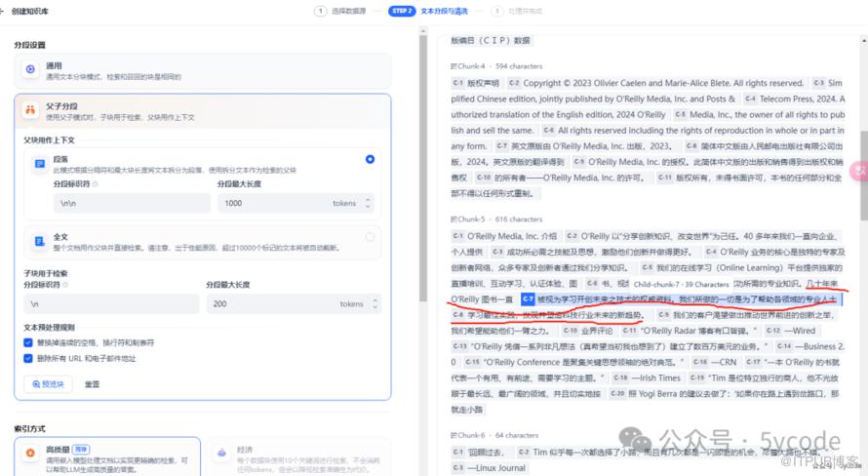Click the 索引方式 section heading
Screen dimensions: 868x476
click(30, 429)
